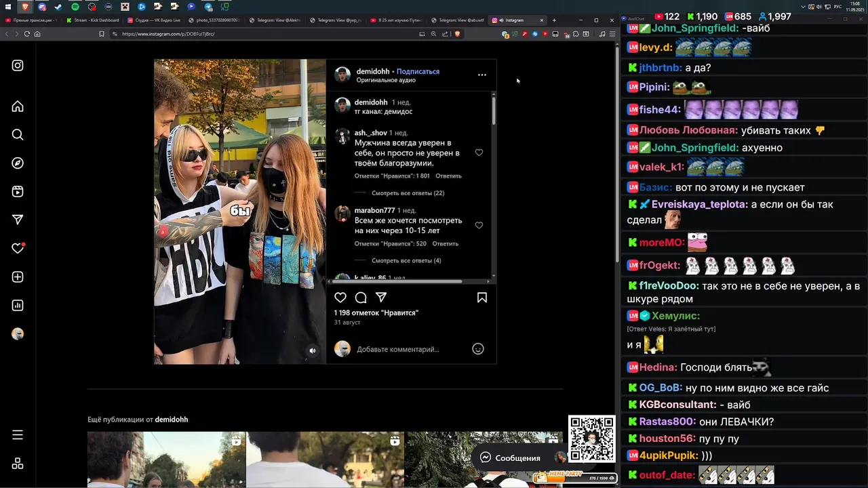Open emoji picker in comment box
The height and width of the screenshot is (488, 868).
(478, 349)
